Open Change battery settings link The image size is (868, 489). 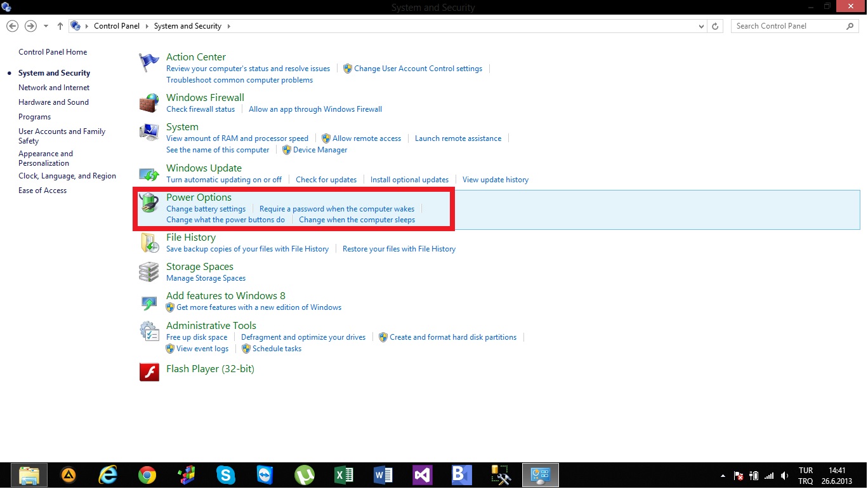[206, 209]
